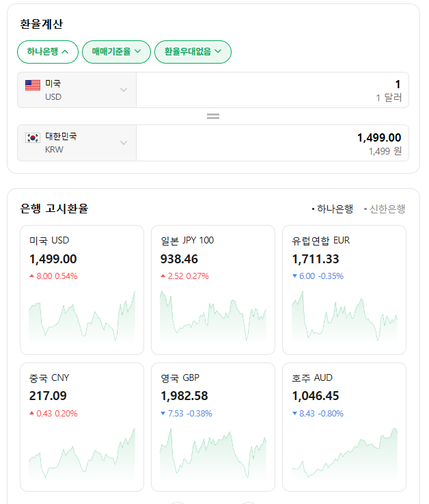This screenshot has height=504, width=429.
Task: Click the equals swap icon between currencies
Action: [213, 116]
